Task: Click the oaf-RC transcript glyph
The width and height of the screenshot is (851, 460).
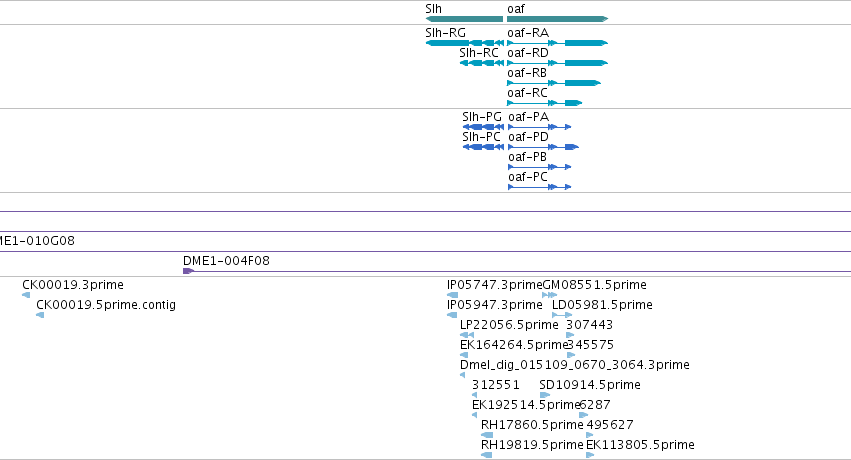Action: click(x=544, y=103)
